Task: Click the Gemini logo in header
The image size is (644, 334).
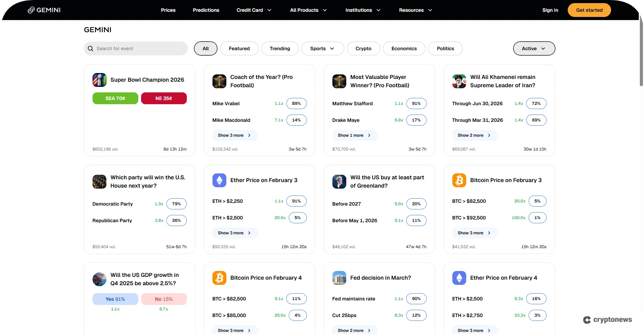Action: [x=44, y=10]
